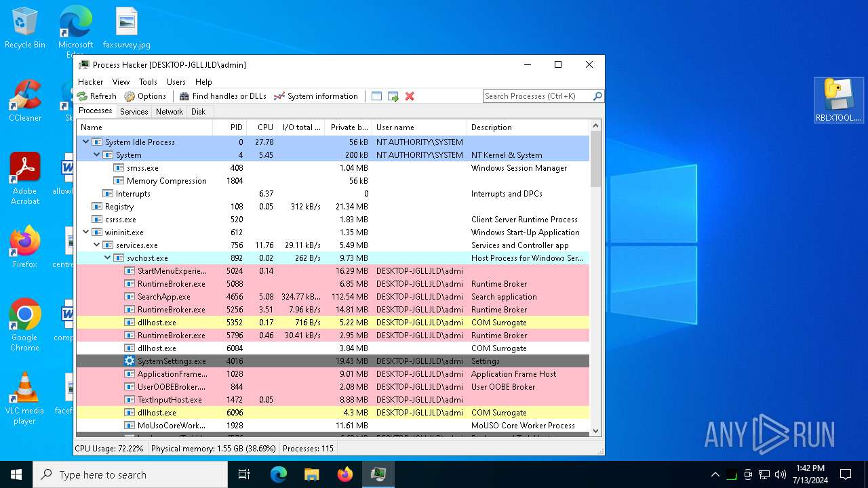Collapse the wininit.exe tree node
The image size is (868, 488).
85,232
